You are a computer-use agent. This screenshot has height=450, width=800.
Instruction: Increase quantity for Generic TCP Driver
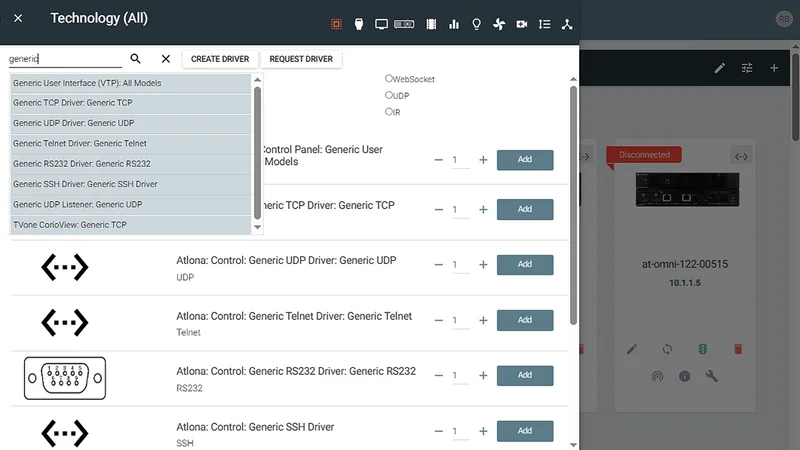click(483, 210)
